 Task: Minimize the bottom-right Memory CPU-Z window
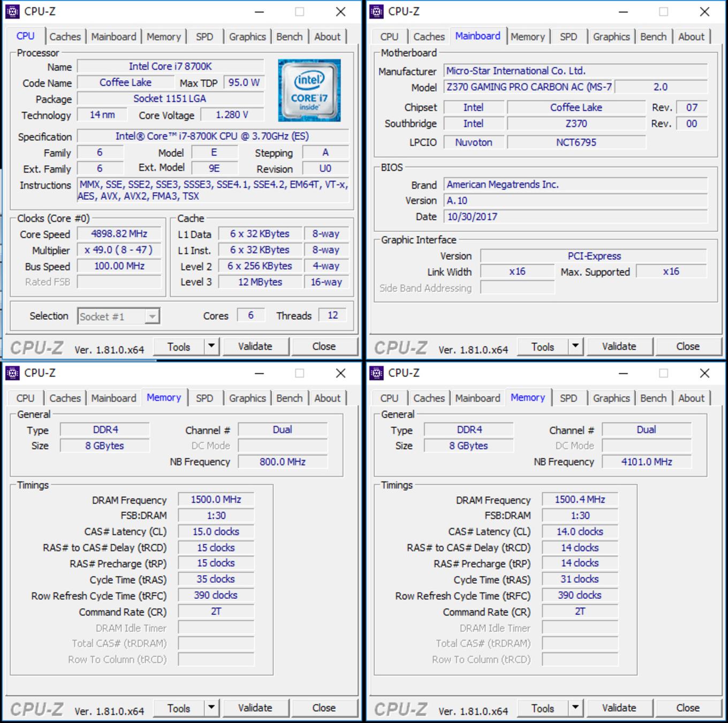pyautogui.click(x=623, y=373)
